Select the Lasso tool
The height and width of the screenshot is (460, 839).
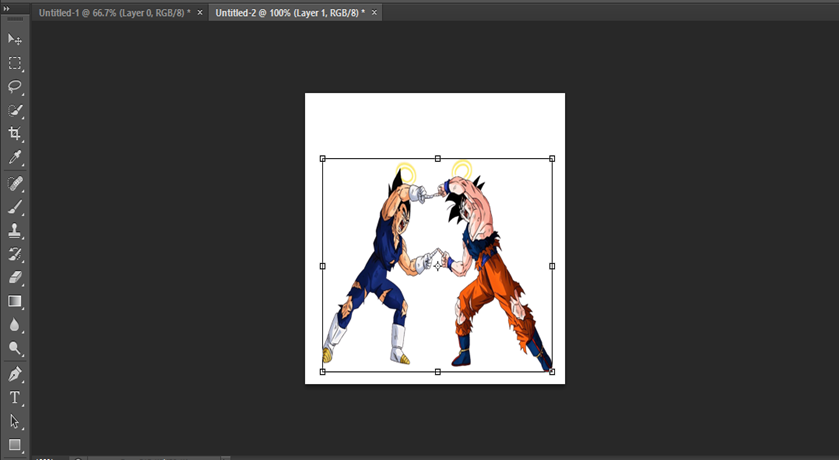tap(14, 87)
